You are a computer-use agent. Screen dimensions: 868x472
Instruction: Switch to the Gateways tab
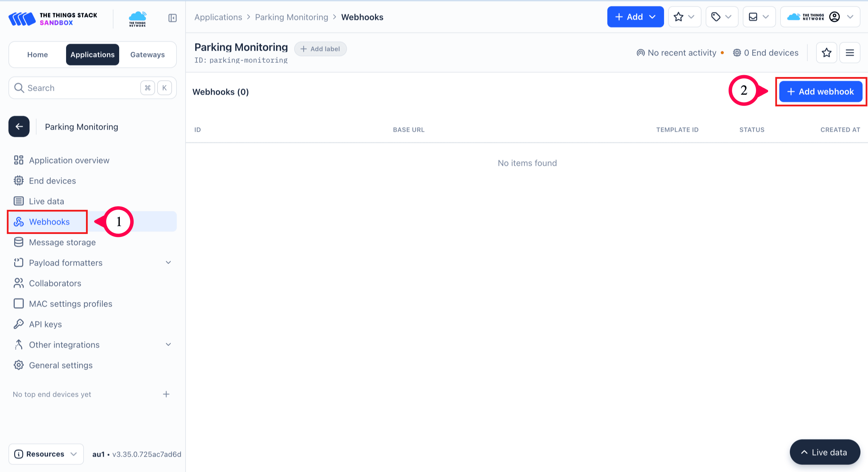(147, 54)
